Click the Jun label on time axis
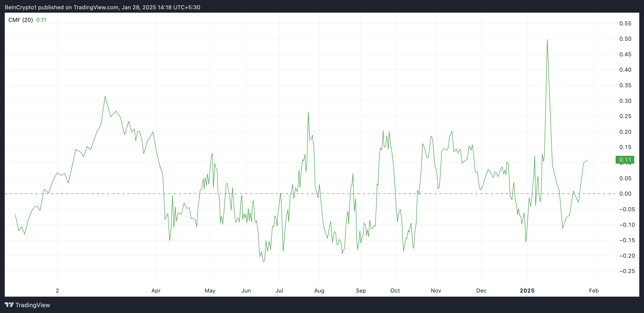Viewport: 644px width, 313px height. point(246,290)
